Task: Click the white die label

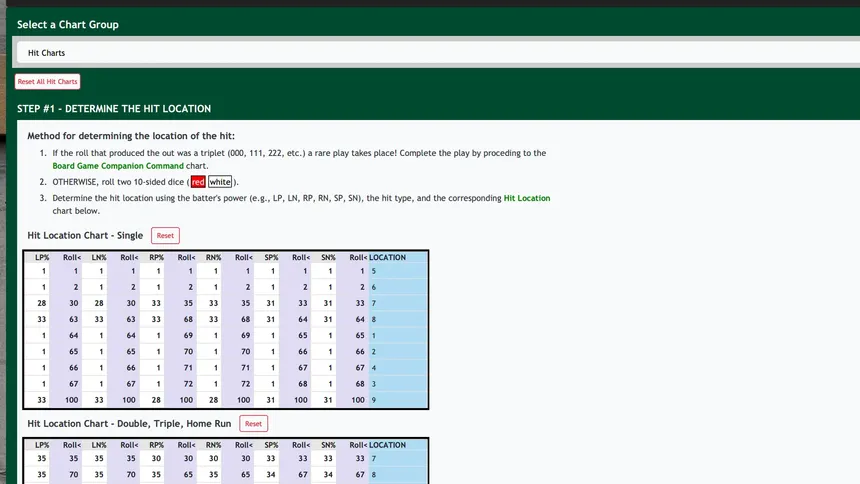Action: [x=220, y=182]
